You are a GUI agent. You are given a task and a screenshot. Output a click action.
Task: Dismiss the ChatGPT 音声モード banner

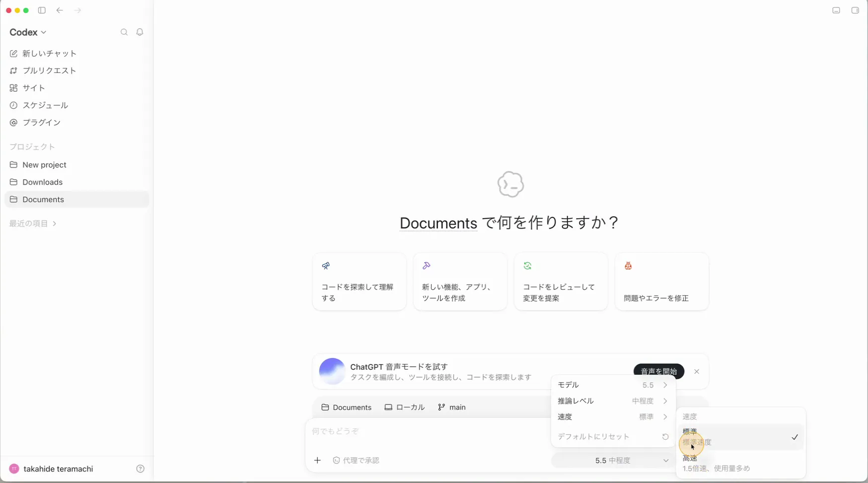point(697,372)
